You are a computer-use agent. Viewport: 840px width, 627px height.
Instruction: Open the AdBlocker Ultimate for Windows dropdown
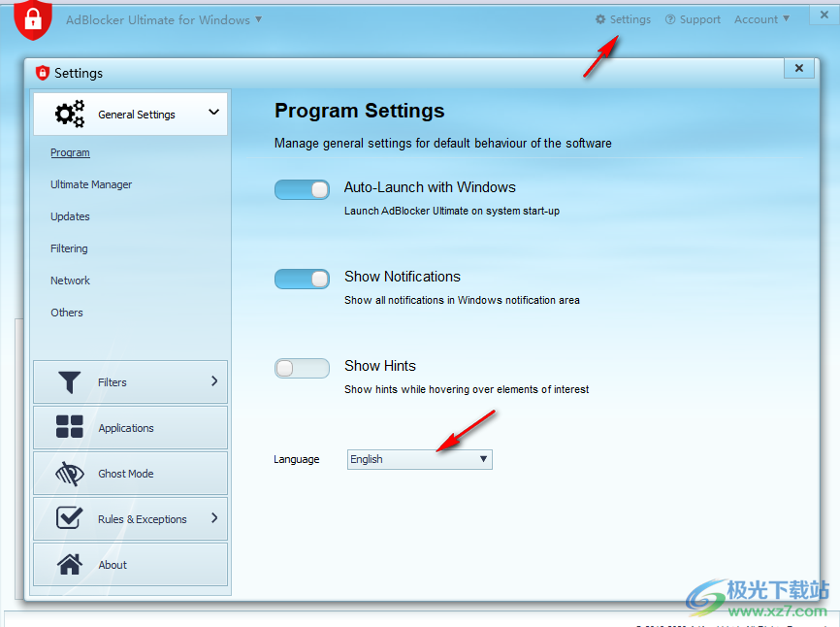click(x=164, y=19)
